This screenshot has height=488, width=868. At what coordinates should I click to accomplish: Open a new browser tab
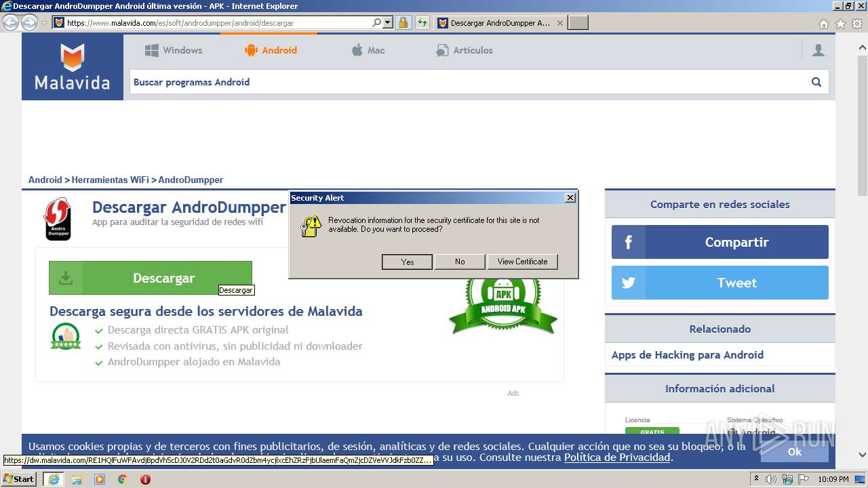[x=578, y=22]
